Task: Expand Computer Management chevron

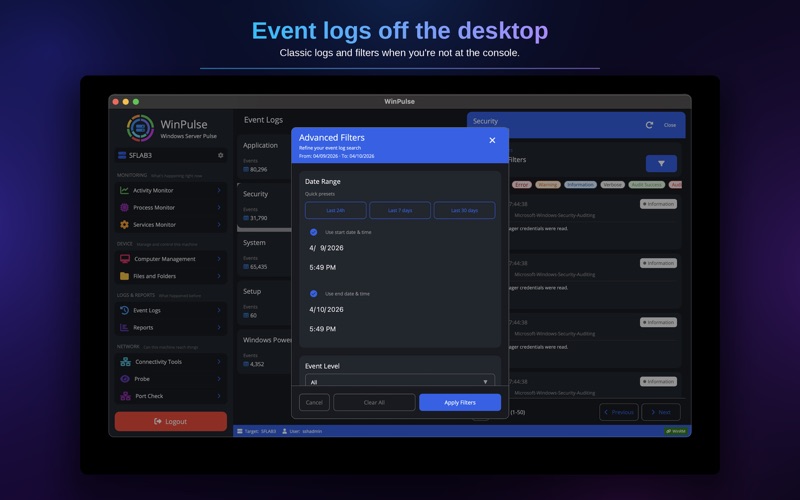Action: click(x=219, y=259)
